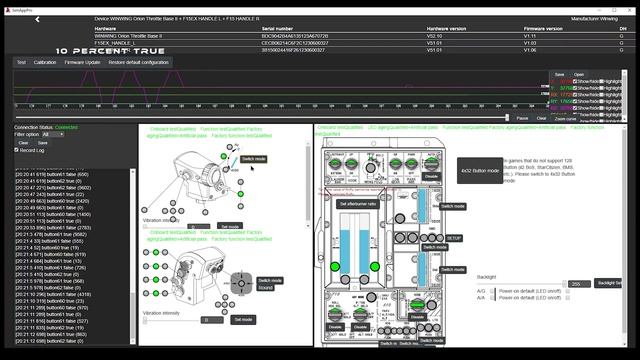
Task: Click the SimAppPro app icon in title bar
Action: point(8,10)
